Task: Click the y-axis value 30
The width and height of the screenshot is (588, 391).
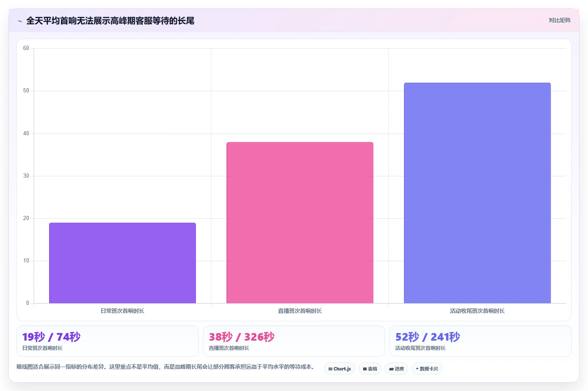Action: click(x=26, y=176)
